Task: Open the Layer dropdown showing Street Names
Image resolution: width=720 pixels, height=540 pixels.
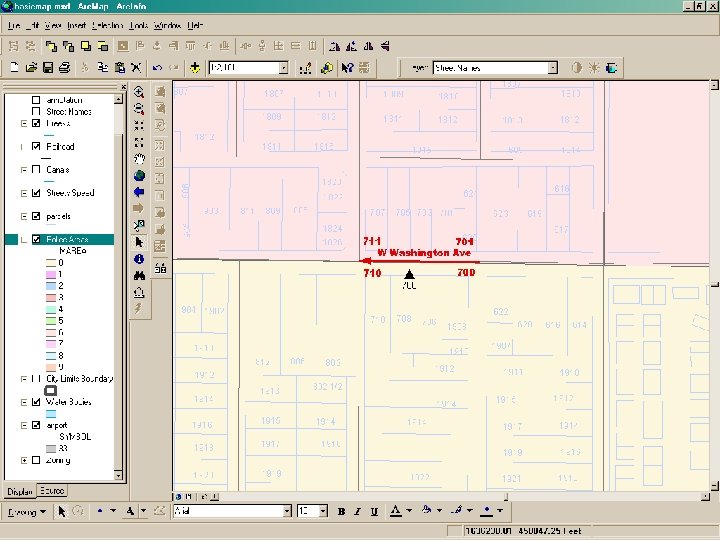Action: 553,68
